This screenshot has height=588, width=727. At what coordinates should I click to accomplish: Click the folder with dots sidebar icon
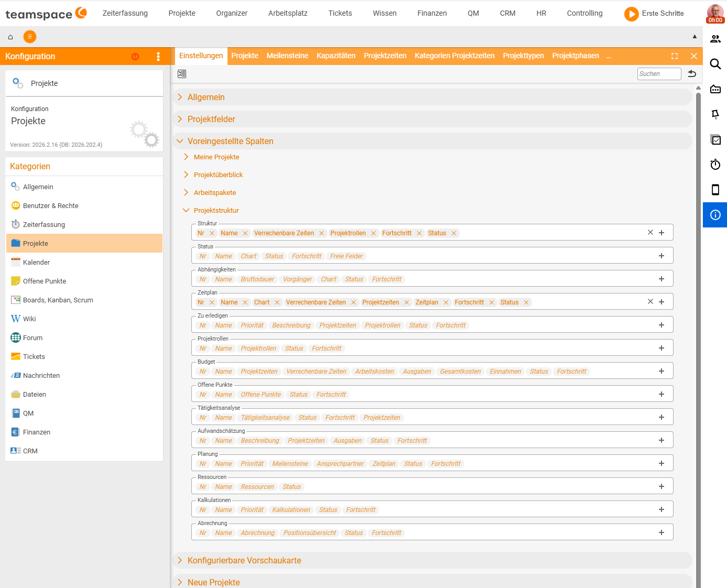coord(715,89)
